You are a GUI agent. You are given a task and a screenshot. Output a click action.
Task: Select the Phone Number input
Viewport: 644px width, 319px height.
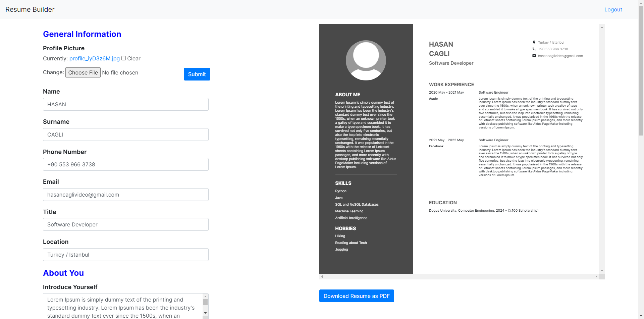pyautogui.click(x=125, y=164)
